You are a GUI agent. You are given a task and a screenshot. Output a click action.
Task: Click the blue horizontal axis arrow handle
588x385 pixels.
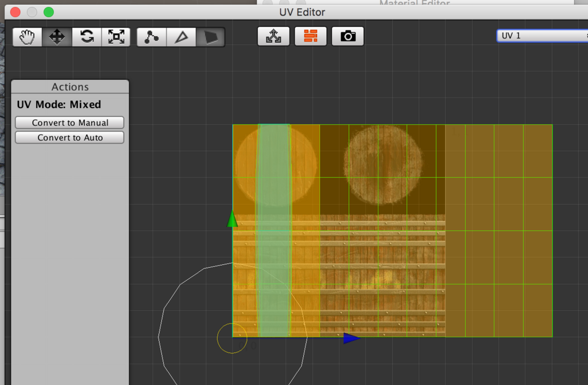(x=352, y=338)
